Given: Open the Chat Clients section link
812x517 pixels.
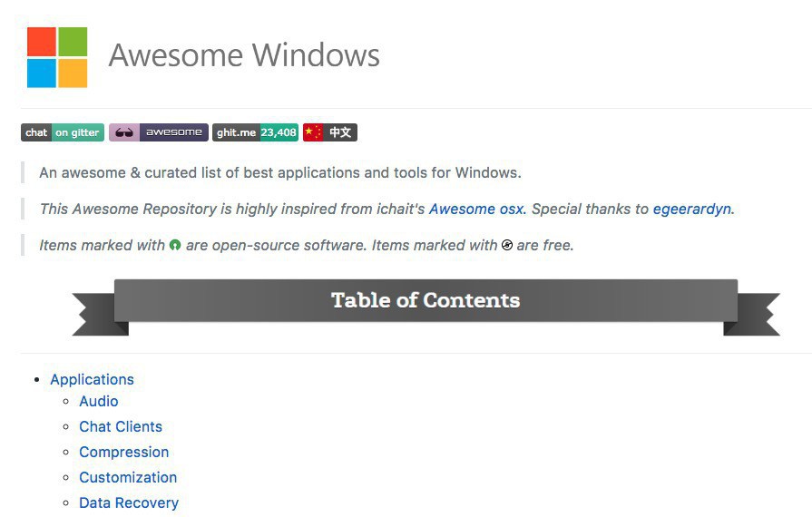Looking at the screenshot, I should (120, 426).
